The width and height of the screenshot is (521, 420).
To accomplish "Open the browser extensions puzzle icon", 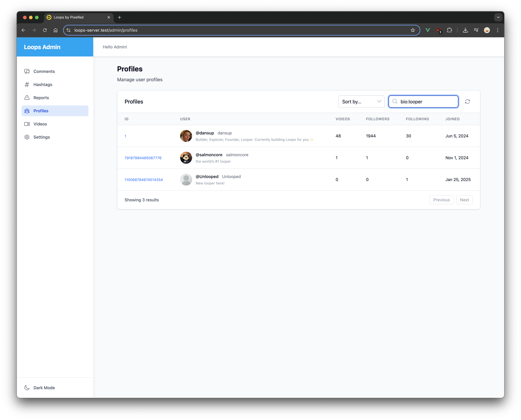I will (449, 30).
